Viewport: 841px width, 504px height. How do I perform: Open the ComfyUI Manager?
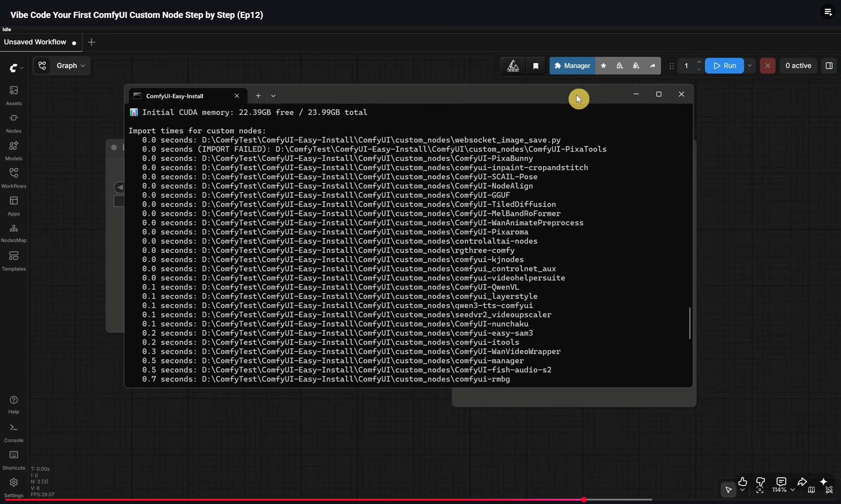572,66
